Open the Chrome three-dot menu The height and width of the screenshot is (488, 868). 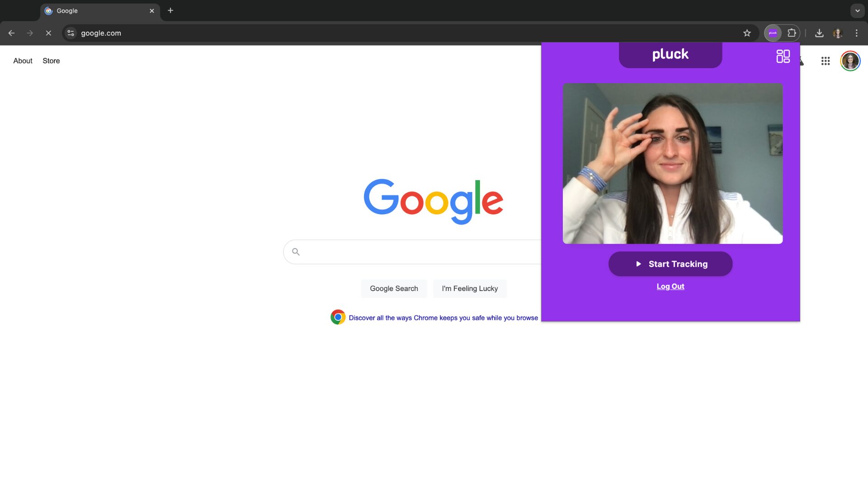click(x=856, y=33)
